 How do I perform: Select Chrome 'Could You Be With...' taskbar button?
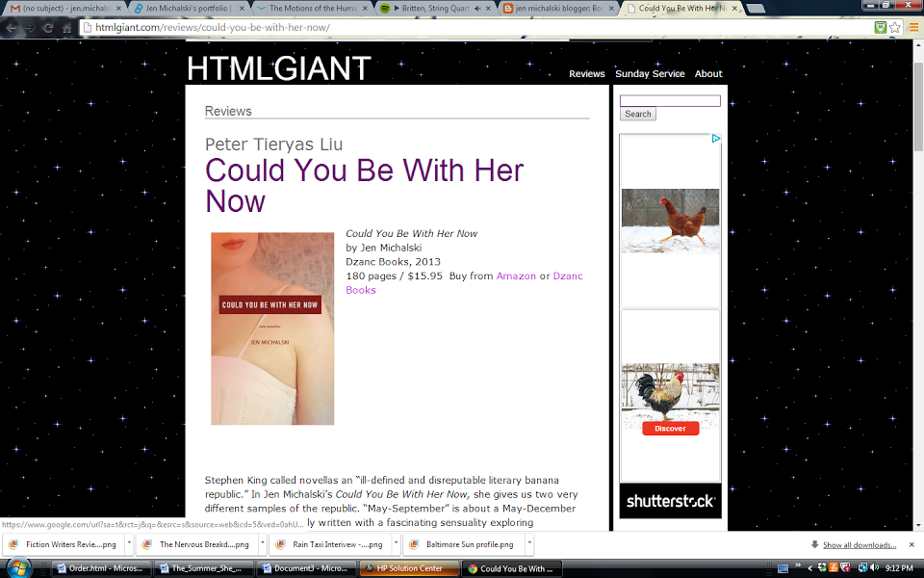pyautogui.click(x=512, y=568)
